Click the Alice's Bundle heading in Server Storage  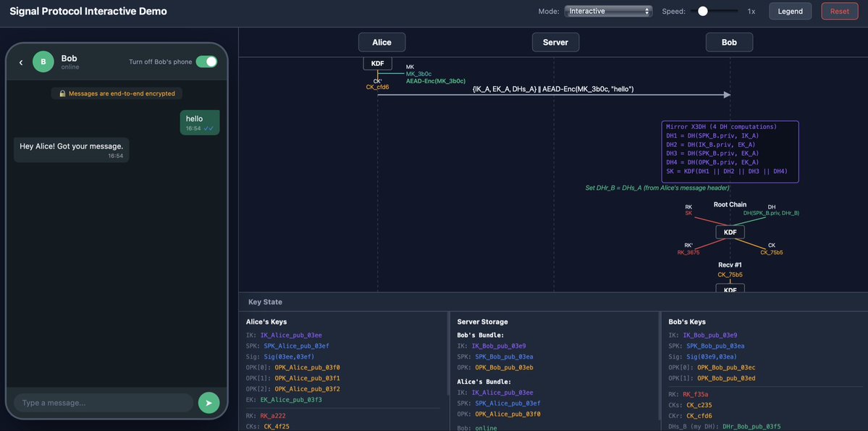pos(480,382)
